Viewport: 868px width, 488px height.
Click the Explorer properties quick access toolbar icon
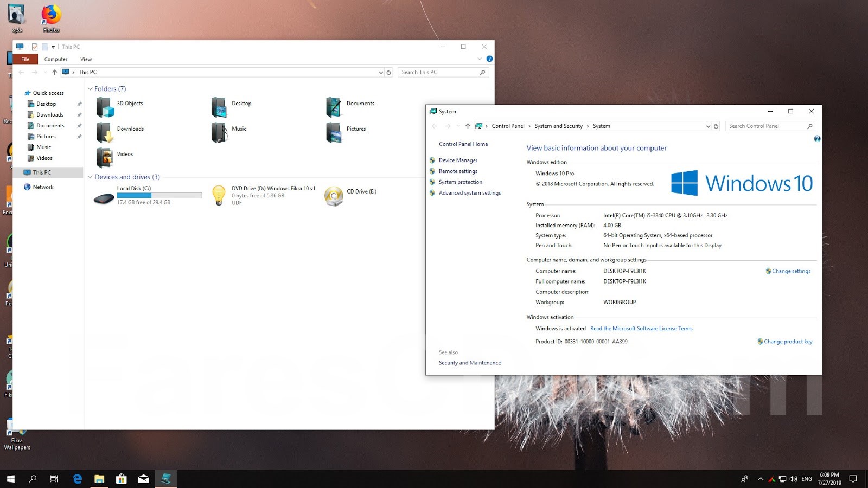35,47
